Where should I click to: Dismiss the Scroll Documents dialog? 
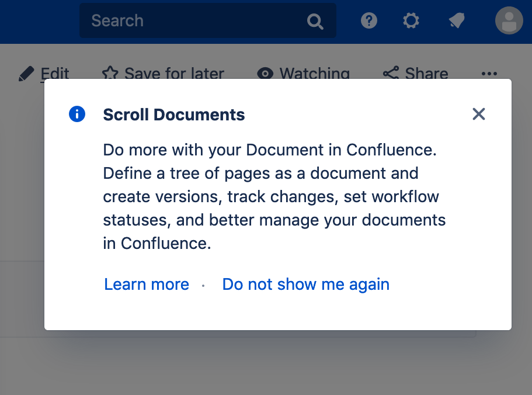pos(478,114)
